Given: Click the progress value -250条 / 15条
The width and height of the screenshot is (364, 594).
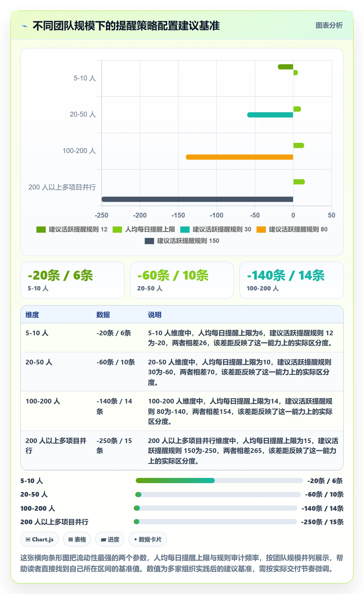Looking at the screenshot, I should pos(322,522).
